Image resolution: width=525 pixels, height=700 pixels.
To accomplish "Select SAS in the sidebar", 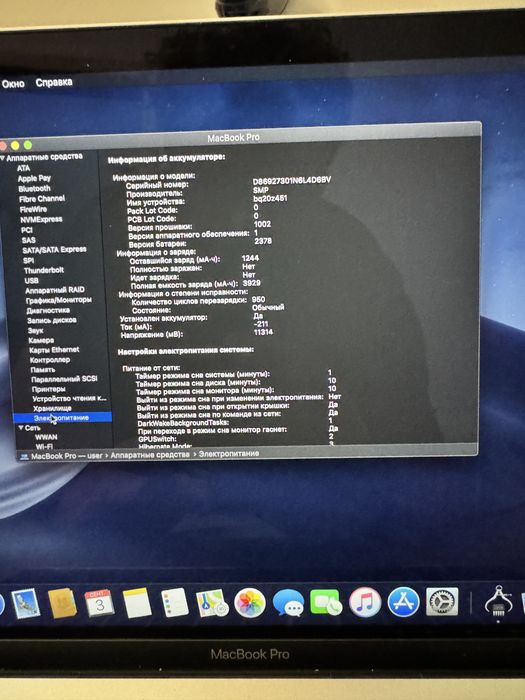I will point(29,240).
